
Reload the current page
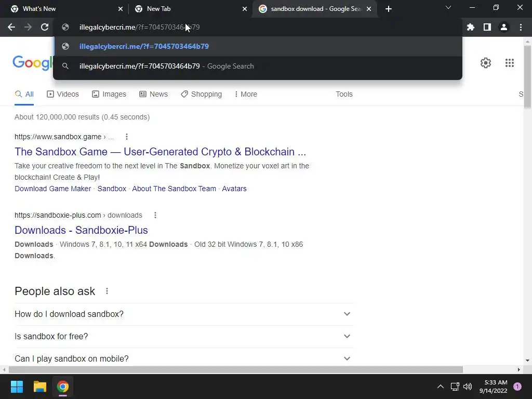pos(45,27)
